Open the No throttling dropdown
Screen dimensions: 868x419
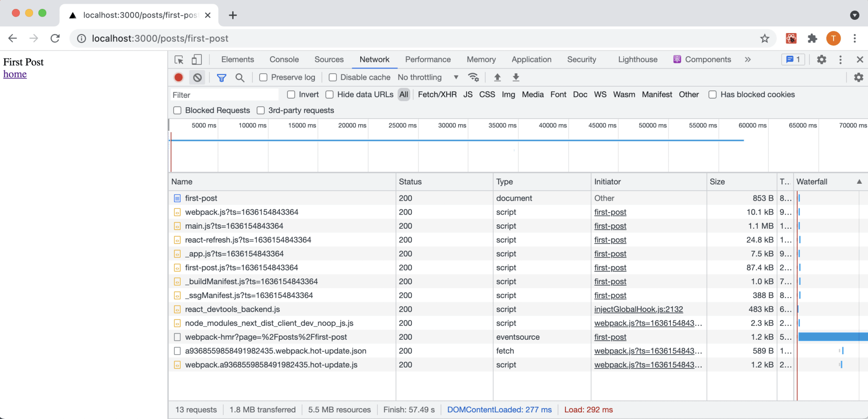[428, 77]
